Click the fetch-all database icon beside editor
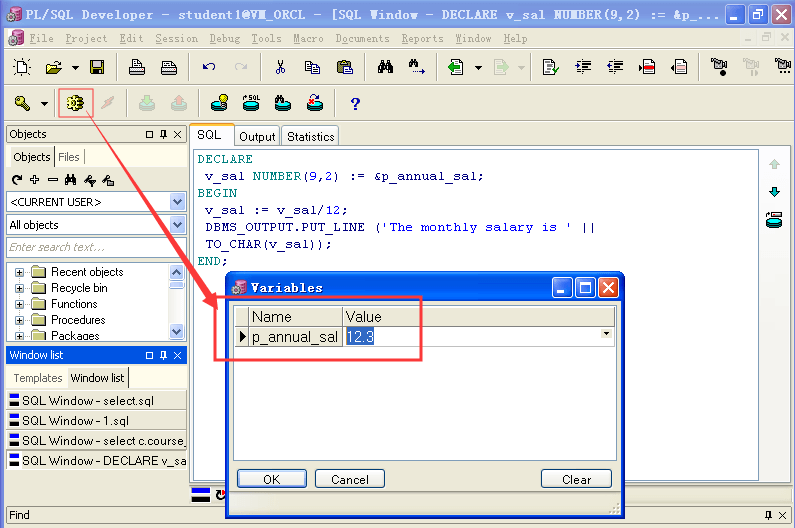 click(x=774, y=220)
